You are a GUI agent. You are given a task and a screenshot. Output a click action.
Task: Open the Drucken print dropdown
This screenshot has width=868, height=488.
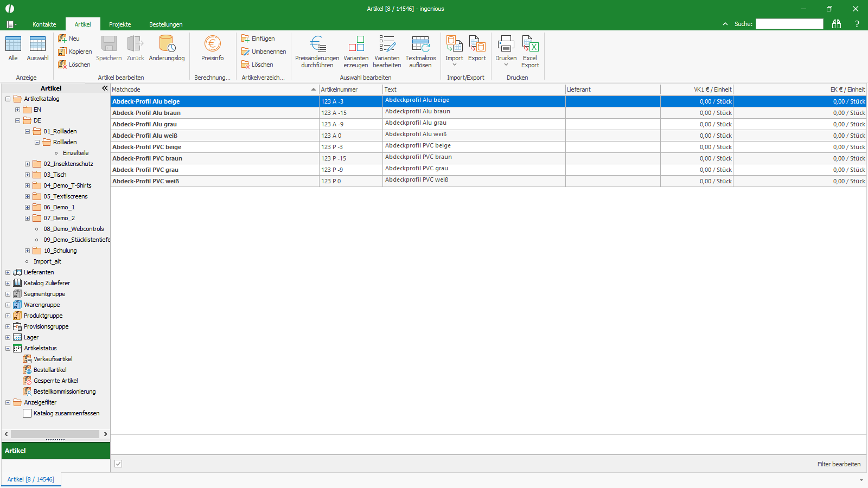click(x=506, y=52)
